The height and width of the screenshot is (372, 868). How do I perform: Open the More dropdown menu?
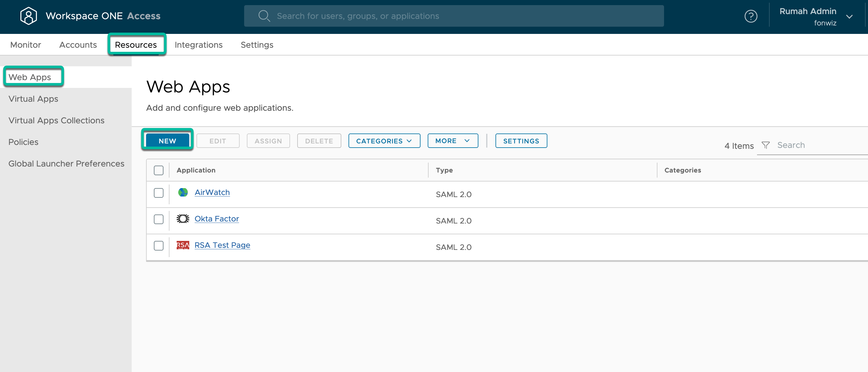point(452,141)
